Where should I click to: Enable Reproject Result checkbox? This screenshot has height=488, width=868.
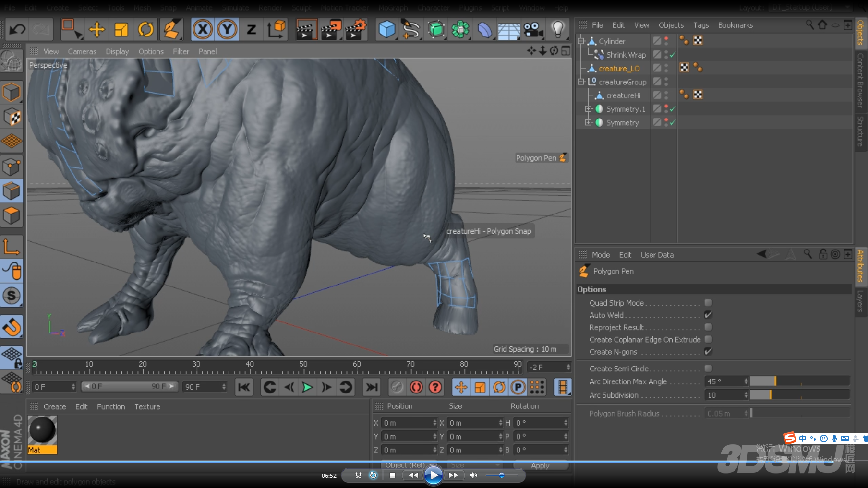pyautogui.click(x=708, y=327)
